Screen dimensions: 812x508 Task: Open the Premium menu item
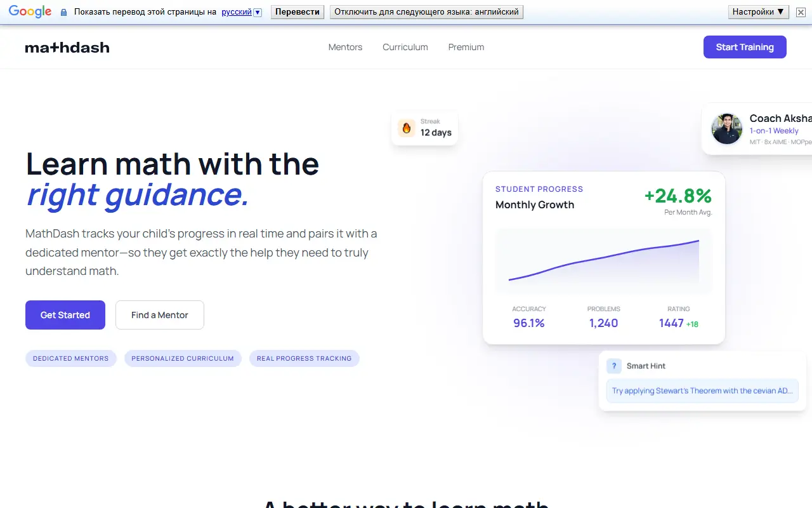pyautogui.click(x=466, y=47)
